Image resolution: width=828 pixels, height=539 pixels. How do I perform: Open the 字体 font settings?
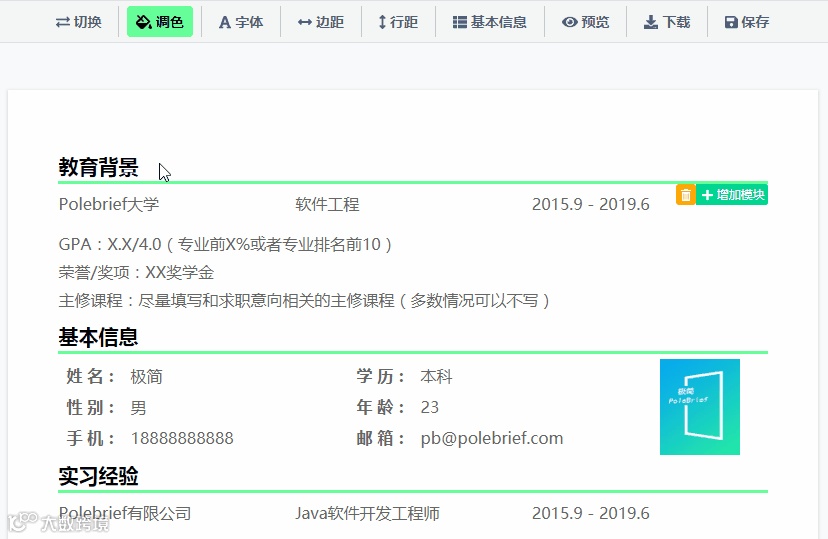pyautogui.click(x=241, y=22)
